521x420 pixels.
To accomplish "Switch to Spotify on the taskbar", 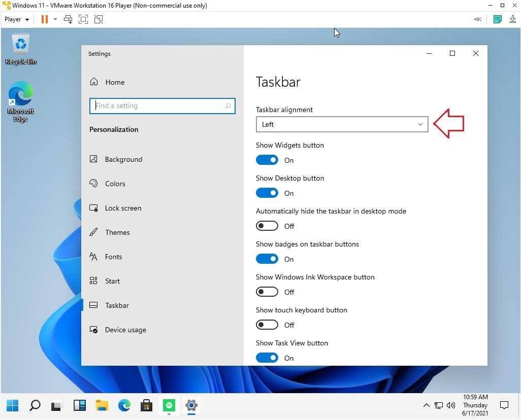I will pyautogui.click(x=169, y=405).
